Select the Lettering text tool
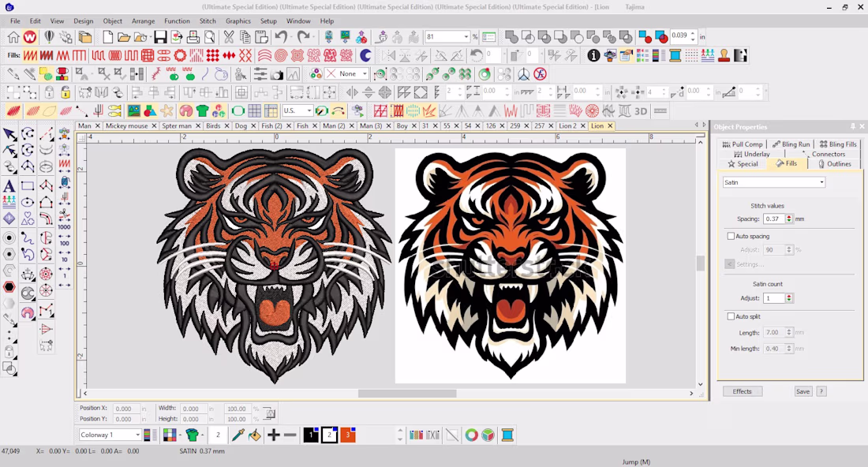The width and height of the screenshot is (868, 467). (9, 186)
